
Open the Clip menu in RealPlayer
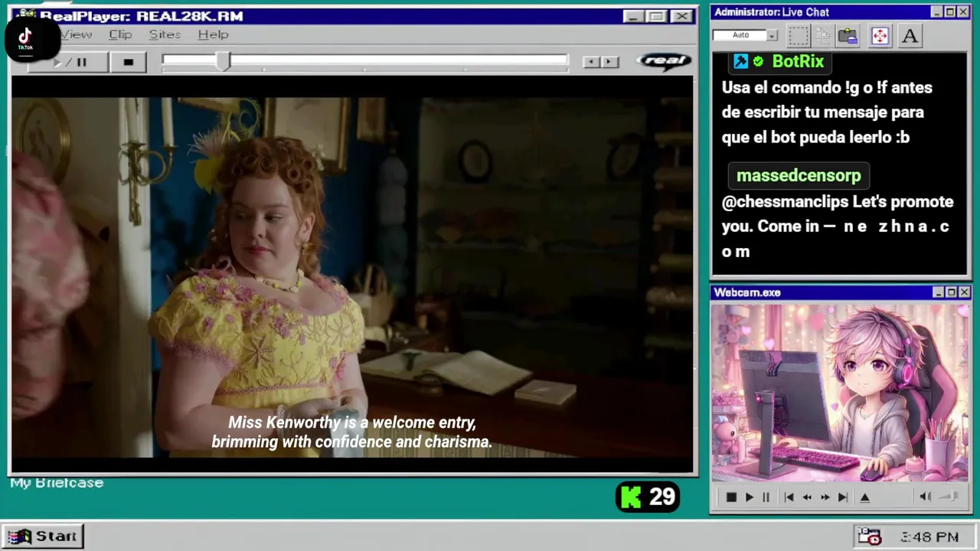point(120,34)
